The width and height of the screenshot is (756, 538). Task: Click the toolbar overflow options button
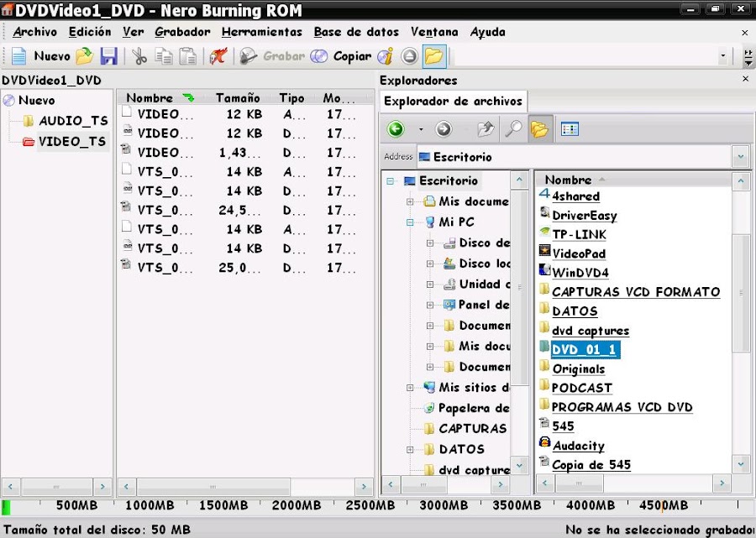[748, 56]
